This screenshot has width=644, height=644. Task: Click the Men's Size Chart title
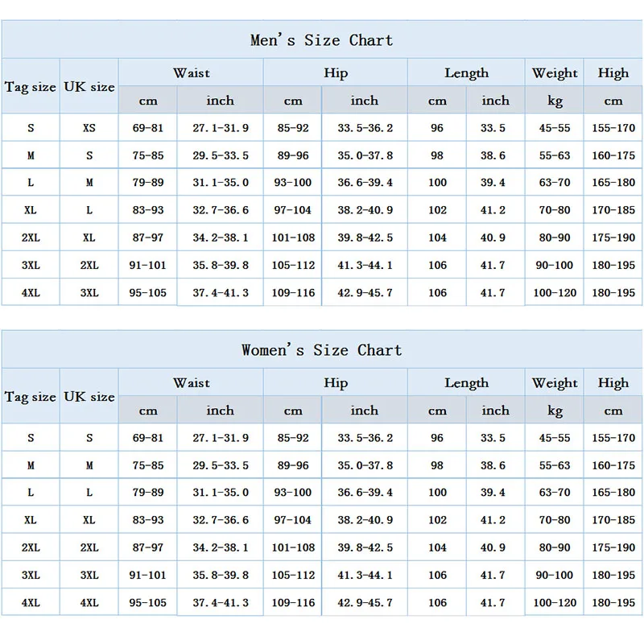click(x=321, y=40)
